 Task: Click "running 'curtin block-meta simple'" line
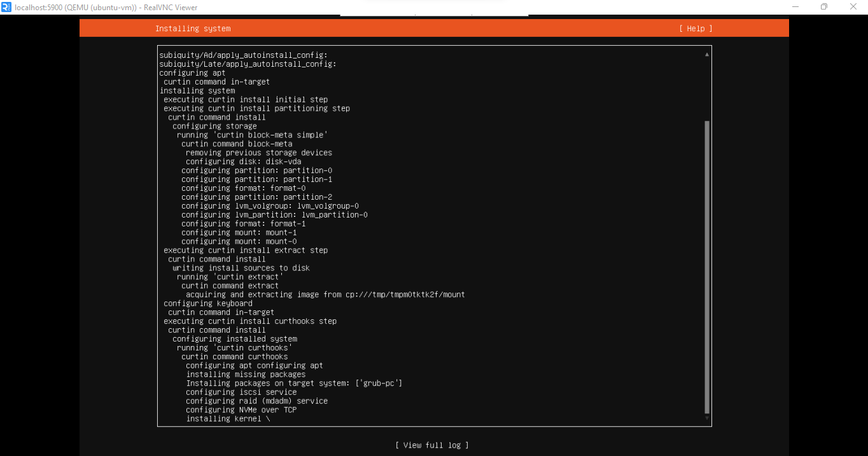(252, 135)
